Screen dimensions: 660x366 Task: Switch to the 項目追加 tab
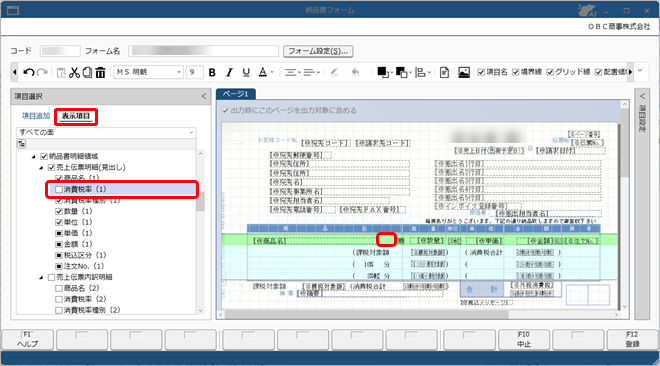click(36, 116)
